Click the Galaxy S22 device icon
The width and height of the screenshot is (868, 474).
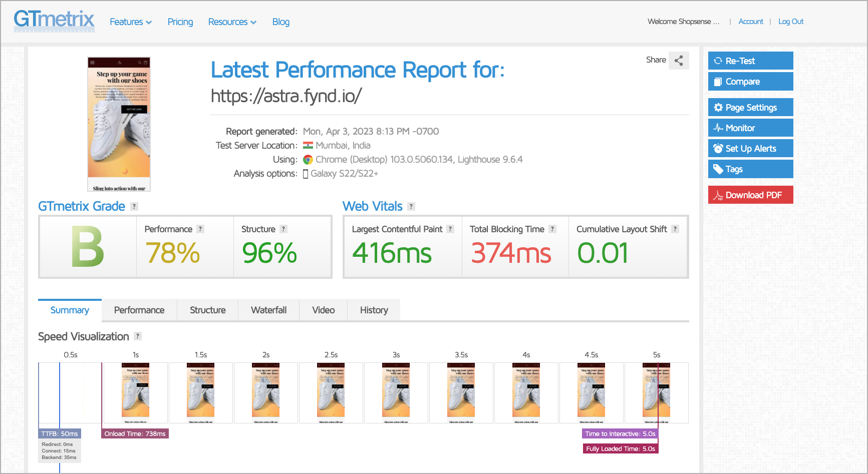pos(306,174)
